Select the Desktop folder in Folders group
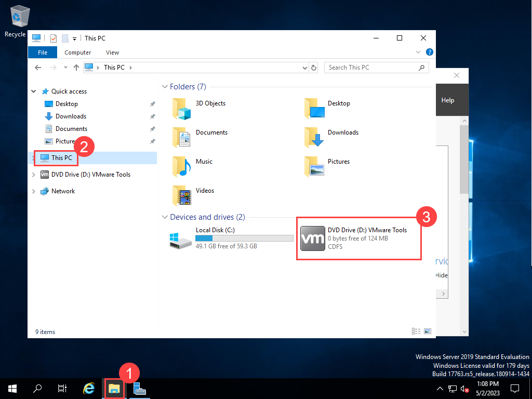This screenshot has width=532, height=399. [327, 109]
